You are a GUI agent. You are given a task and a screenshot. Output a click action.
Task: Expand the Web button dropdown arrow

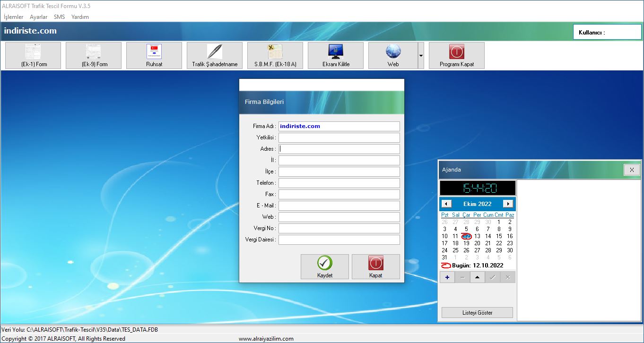tap(421, 55)
